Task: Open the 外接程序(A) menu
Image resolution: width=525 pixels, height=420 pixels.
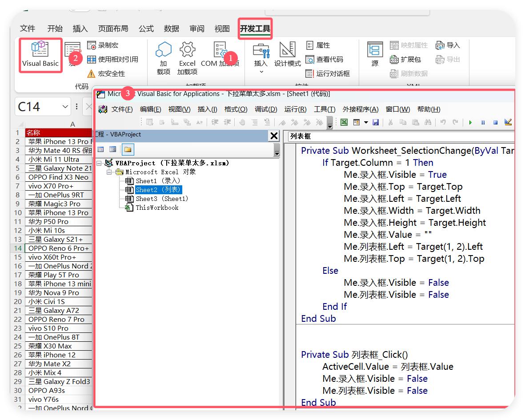Action: click(361, 109)
